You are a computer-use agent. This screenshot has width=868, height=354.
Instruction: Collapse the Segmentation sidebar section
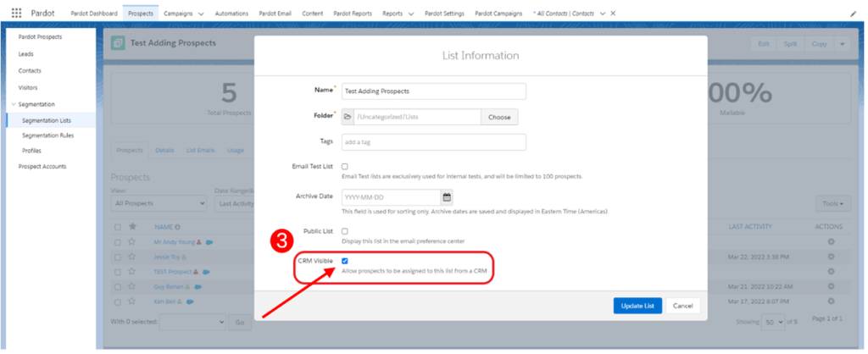point(14,104)
